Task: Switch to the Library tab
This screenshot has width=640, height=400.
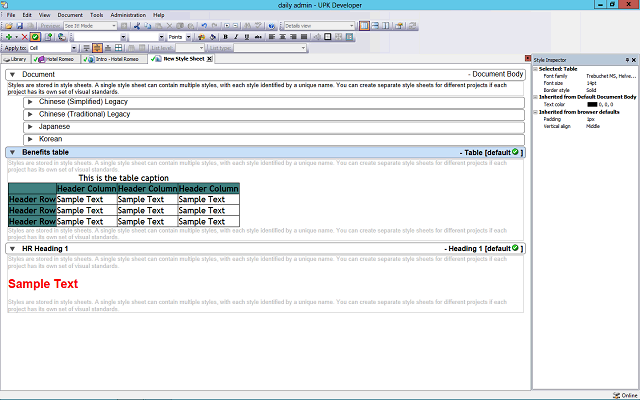Action: coord(18,59)
